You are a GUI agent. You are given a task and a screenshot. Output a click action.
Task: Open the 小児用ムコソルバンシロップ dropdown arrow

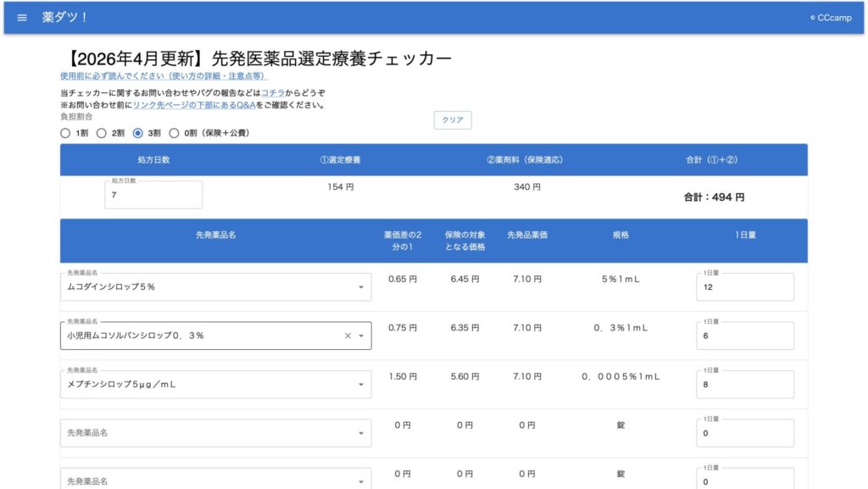[x=361, y=336]
